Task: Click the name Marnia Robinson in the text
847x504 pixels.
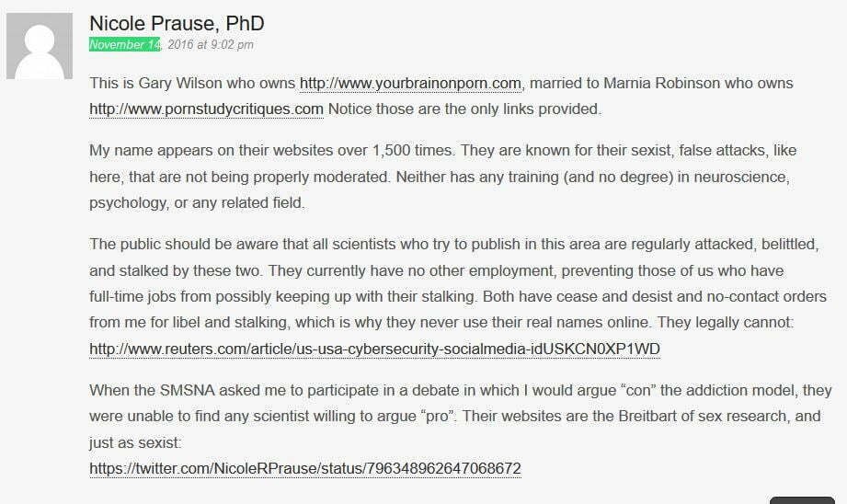Action: [662, 83]
